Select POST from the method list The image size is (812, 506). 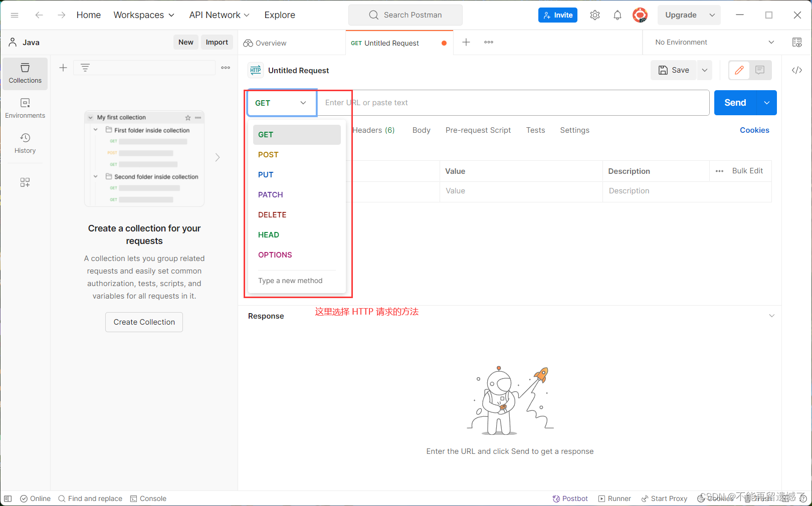tap(297, 155)
